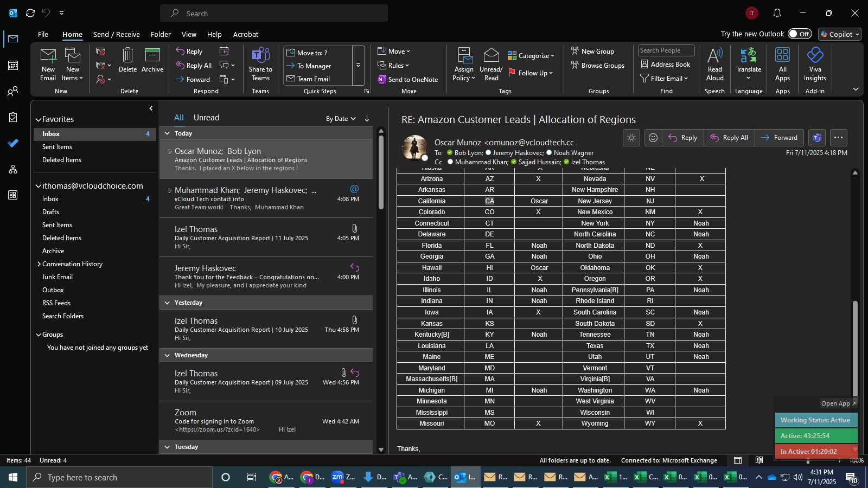Click the Search People input field
This screenshot has height=488, width=868.
[666, 50]
